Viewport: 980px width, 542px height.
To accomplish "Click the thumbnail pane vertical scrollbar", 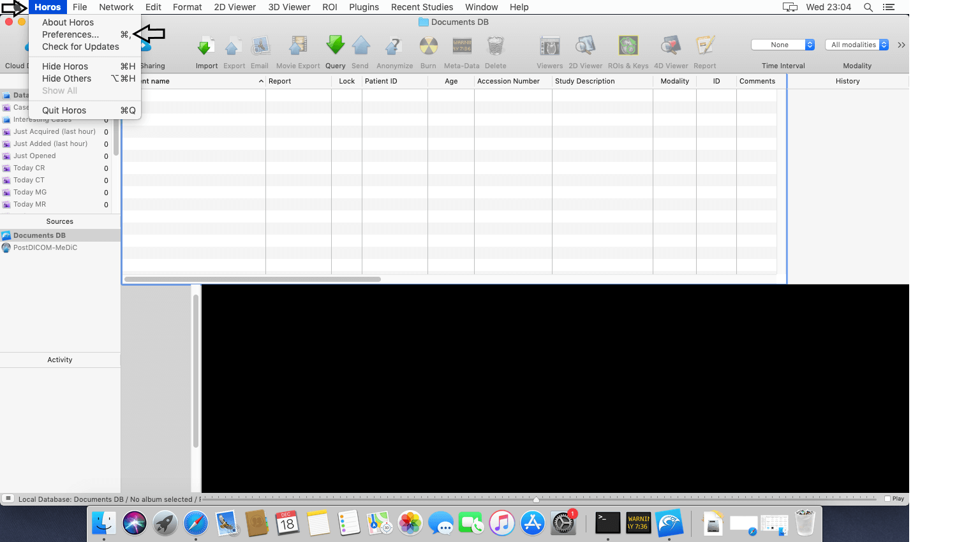I will (x=196, y=371).
